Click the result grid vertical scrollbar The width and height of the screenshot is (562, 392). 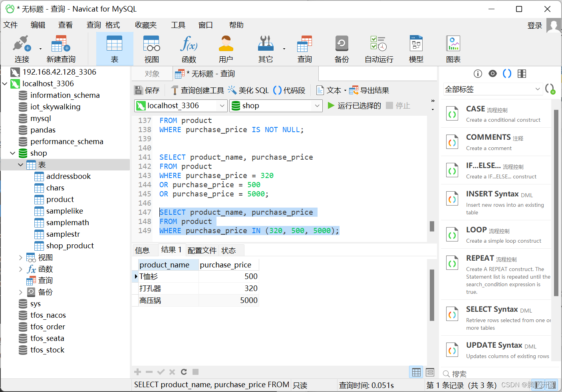click(x=432, y=295)
